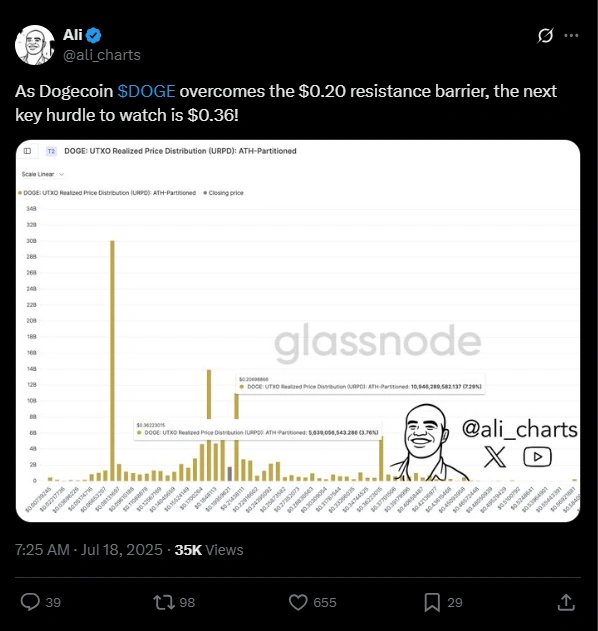Click the Ali display name
The height and width of the screenshot is (631, 598).
(x=73, y=35)
